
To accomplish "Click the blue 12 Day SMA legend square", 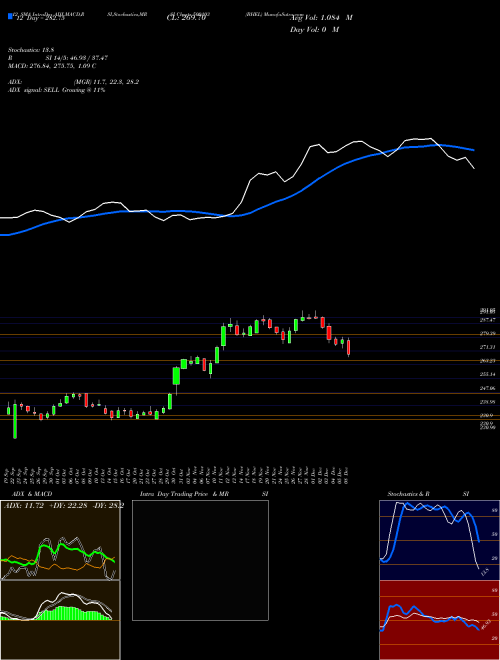I will 10,17.
